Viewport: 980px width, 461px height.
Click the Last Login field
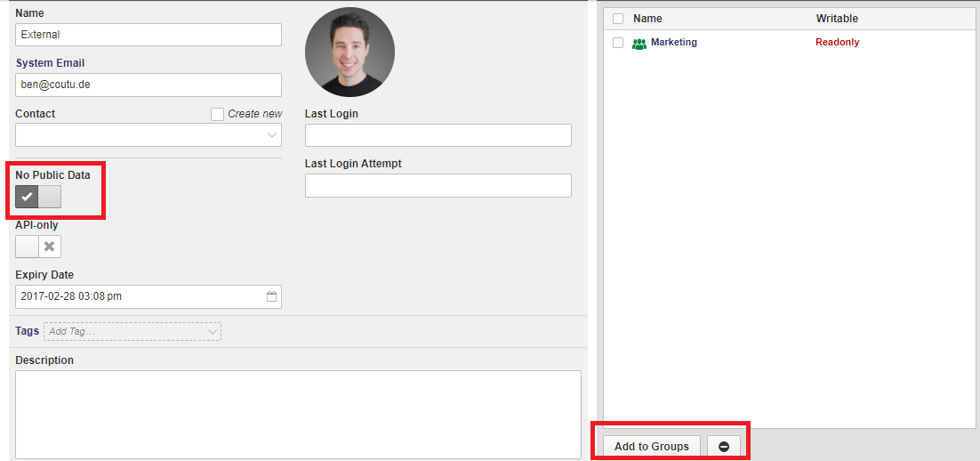coord(438,135)
